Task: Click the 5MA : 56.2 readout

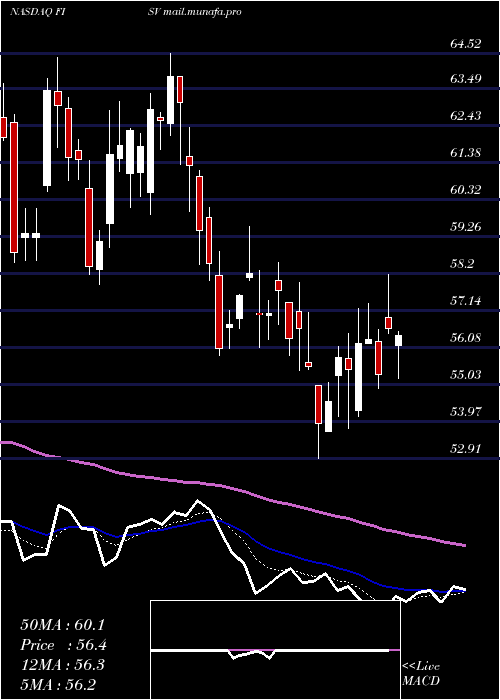Action: [58, 685]
